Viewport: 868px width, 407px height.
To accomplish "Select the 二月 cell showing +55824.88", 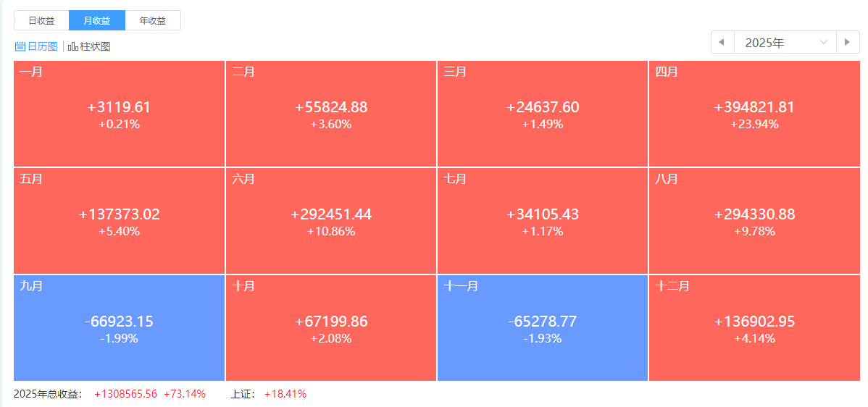I will coord(331,114).
